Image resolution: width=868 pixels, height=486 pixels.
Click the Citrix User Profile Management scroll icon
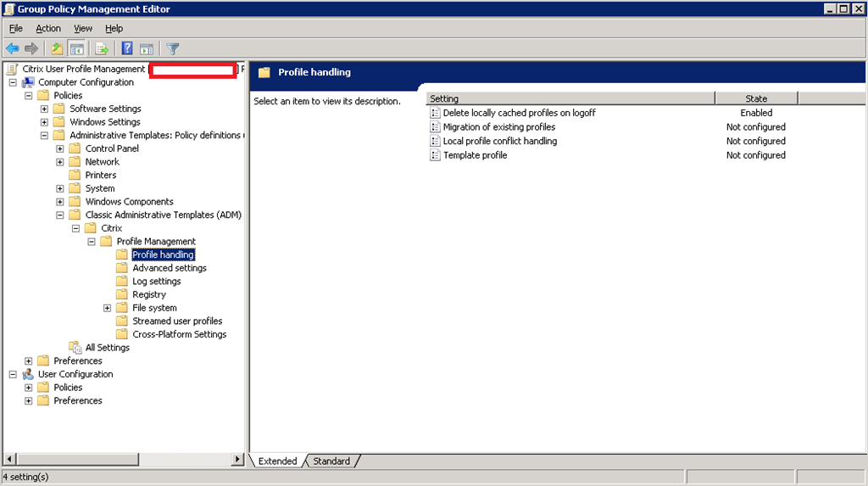(12, 69)
